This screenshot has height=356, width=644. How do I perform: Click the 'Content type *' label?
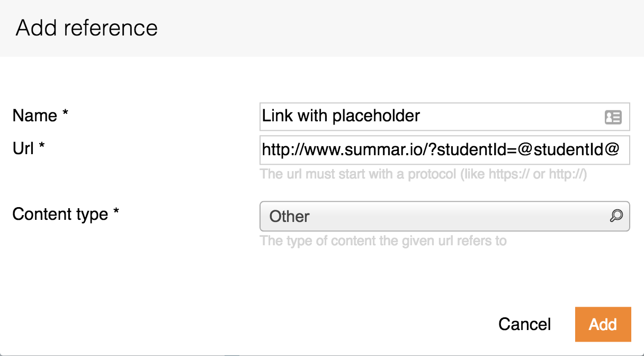pos(66,214)
